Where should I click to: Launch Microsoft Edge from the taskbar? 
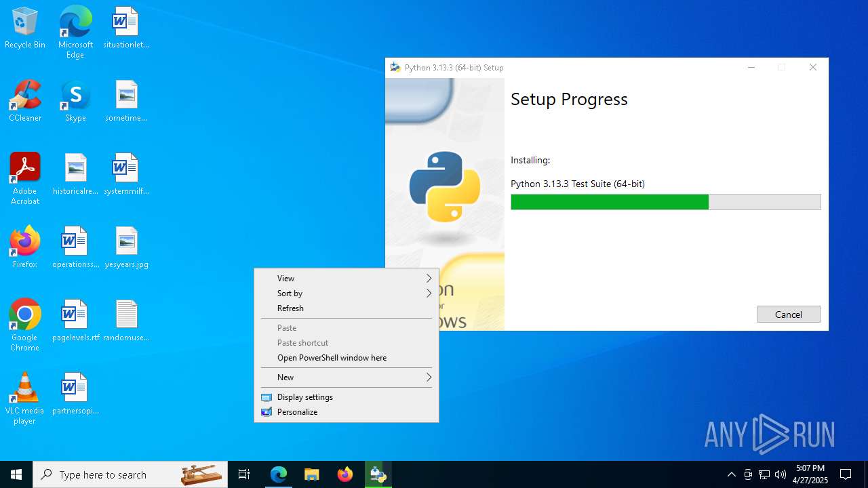(x=279, y=474)
